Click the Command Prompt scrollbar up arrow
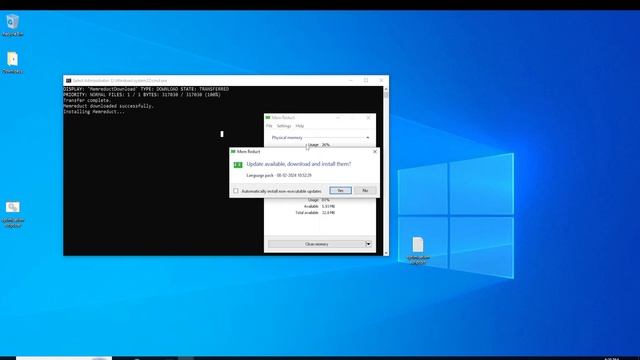Viewport: 640px width, 360px height. [386, 89]
